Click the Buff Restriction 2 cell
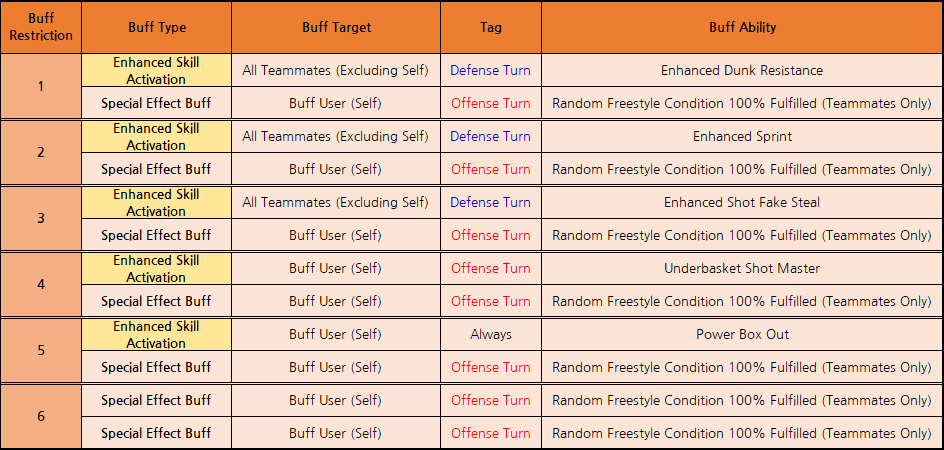The height and width of the screenshot is (450, 944). [x=41, y=153]
